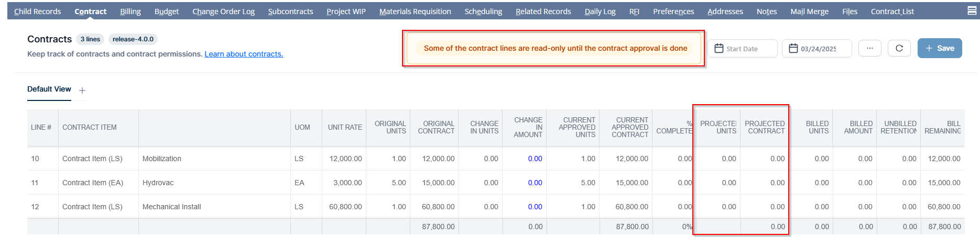The width and height of the screenshot is (980, 237).
Task: Add a new view with plus icon
Action: pos(82,91)
